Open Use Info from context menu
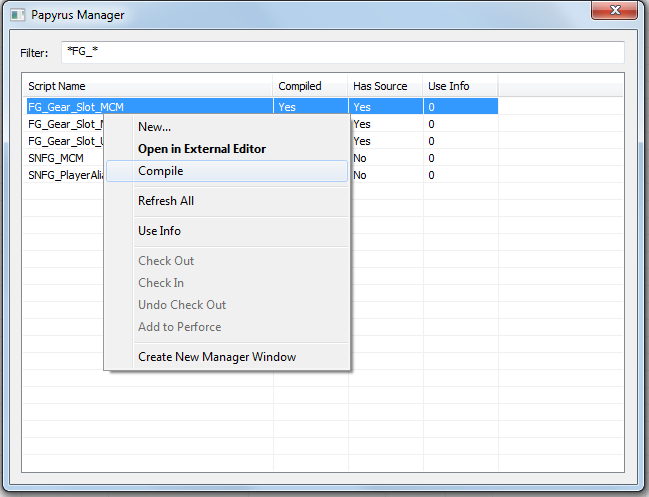 tap(159, 231)
